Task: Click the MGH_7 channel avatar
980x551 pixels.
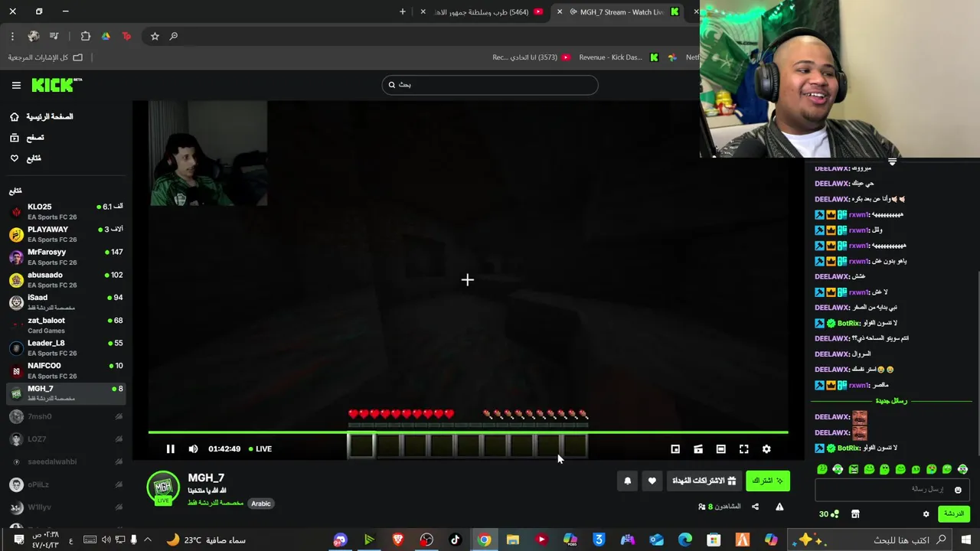Action: (x=163, y=487)
